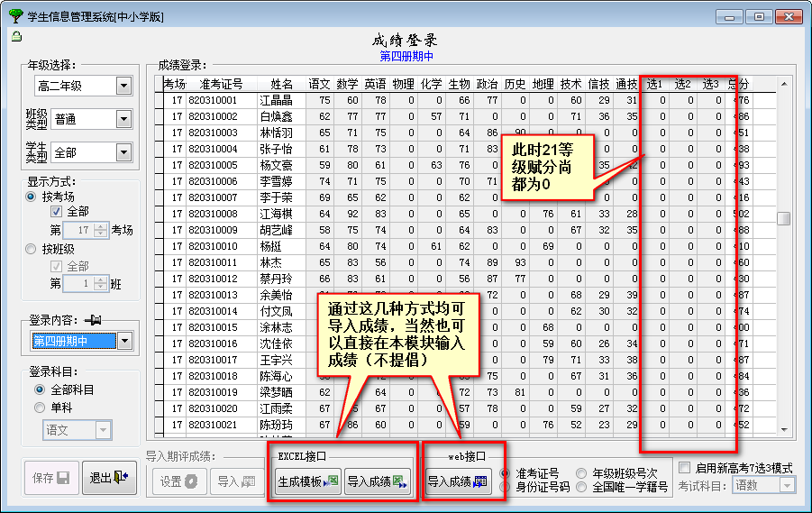Click the score table's vertical scrollbar thumb
Image resolution: width=812 pixels, height=513 pixels.
click(x=783, y=218)
